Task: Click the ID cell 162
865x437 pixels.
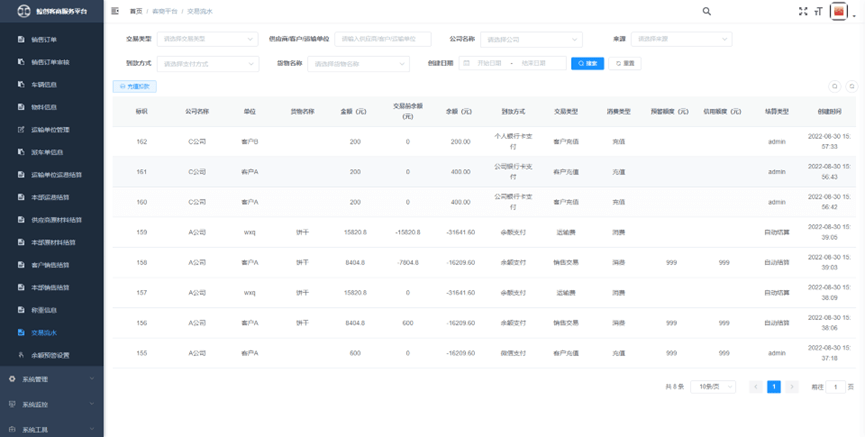Action: point(142,142)
